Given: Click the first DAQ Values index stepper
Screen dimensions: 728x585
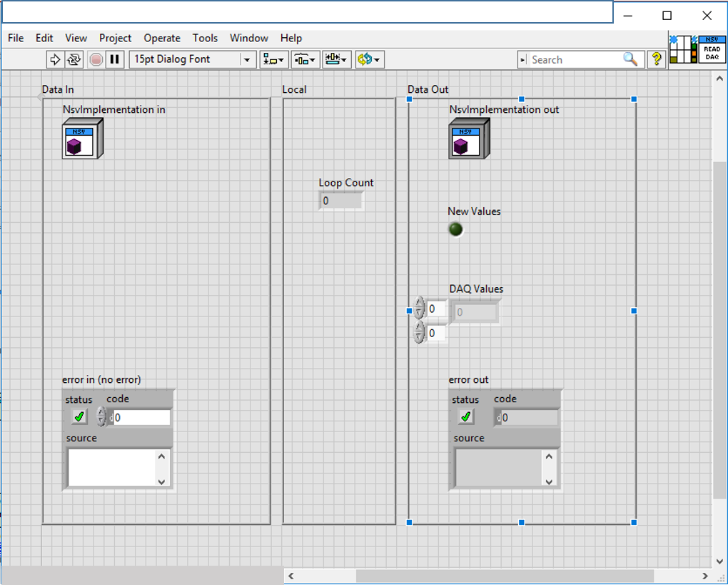Looking at the screenshot, I should tap(419, 308).
